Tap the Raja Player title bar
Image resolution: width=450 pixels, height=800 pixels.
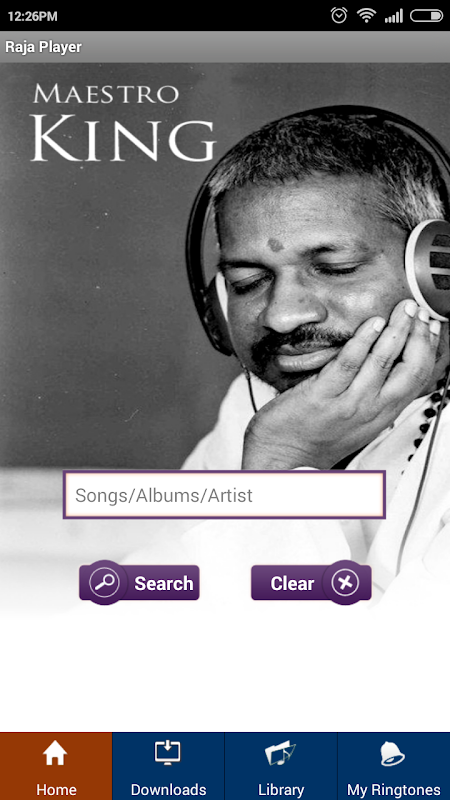[225, 47]
